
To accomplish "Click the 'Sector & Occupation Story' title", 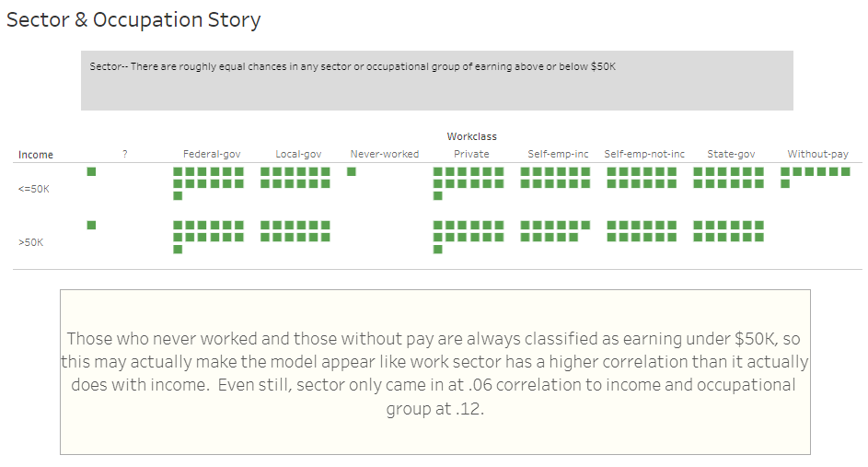I will click(x=133, y=19).
